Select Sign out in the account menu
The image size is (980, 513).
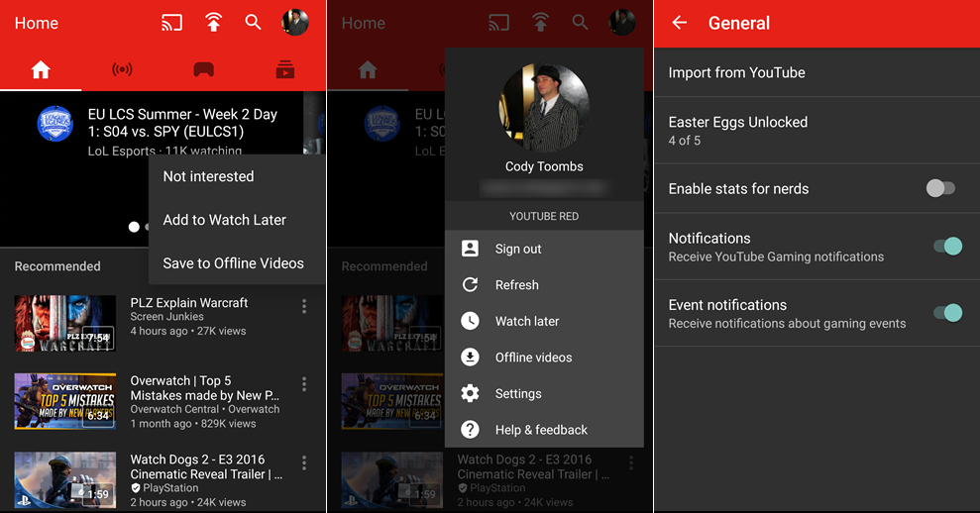click(544, 249)
